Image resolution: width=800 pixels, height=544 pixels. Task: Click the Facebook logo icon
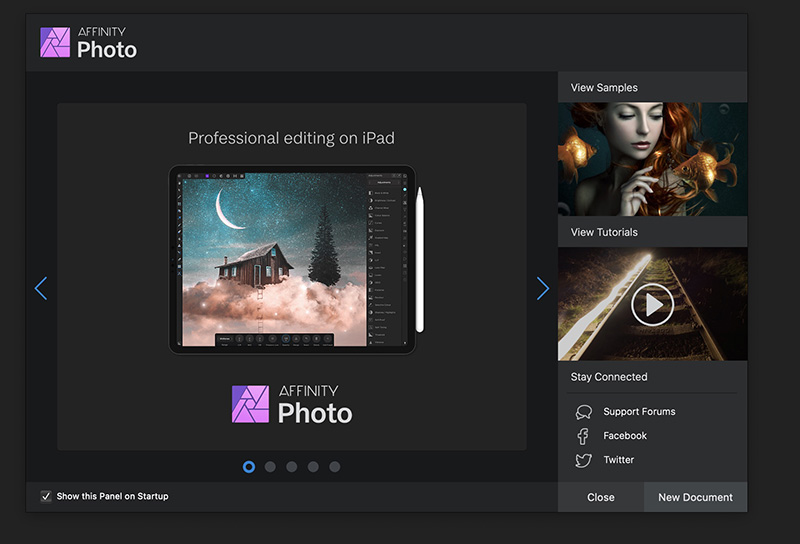[583, 436]
